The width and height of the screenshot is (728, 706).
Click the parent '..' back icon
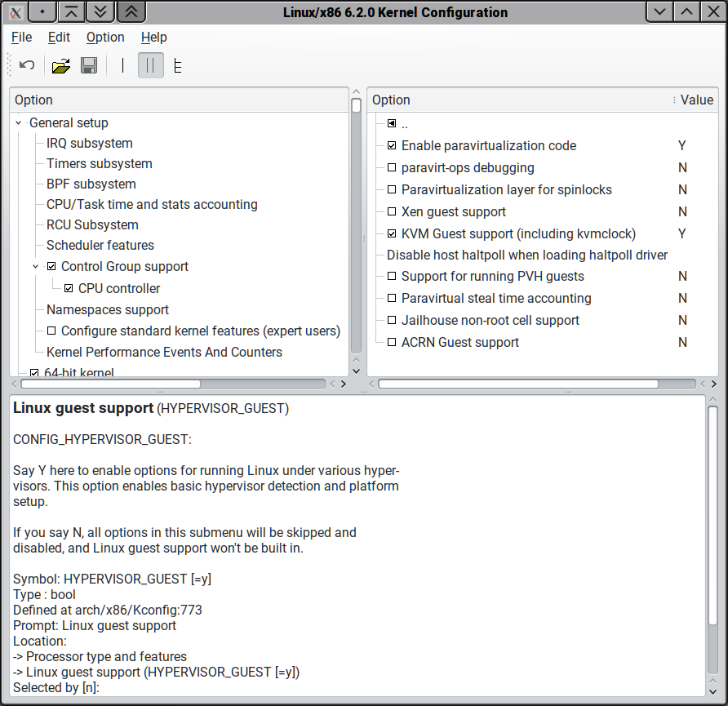coord(392,124)
